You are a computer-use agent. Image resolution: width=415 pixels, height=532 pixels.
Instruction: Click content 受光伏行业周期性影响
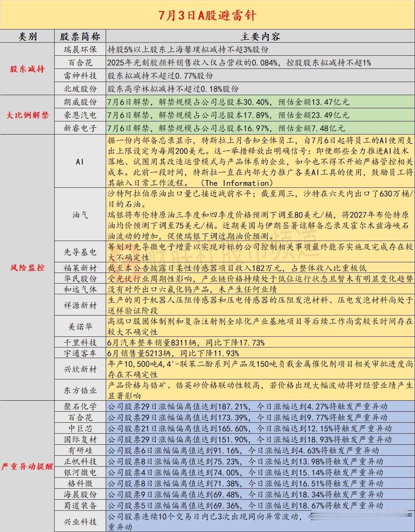click(260, 279)
